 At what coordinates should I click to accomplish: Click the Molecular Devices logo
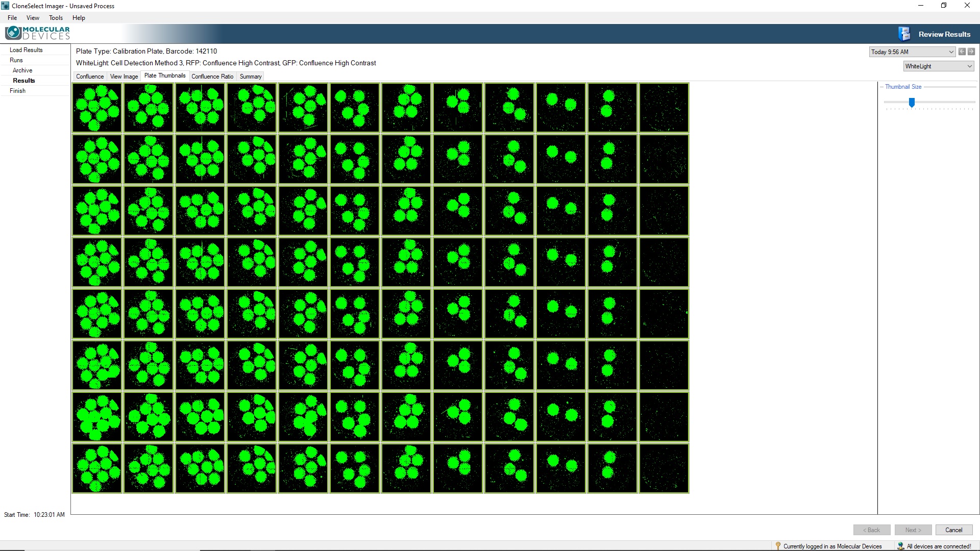click(37, 33)
